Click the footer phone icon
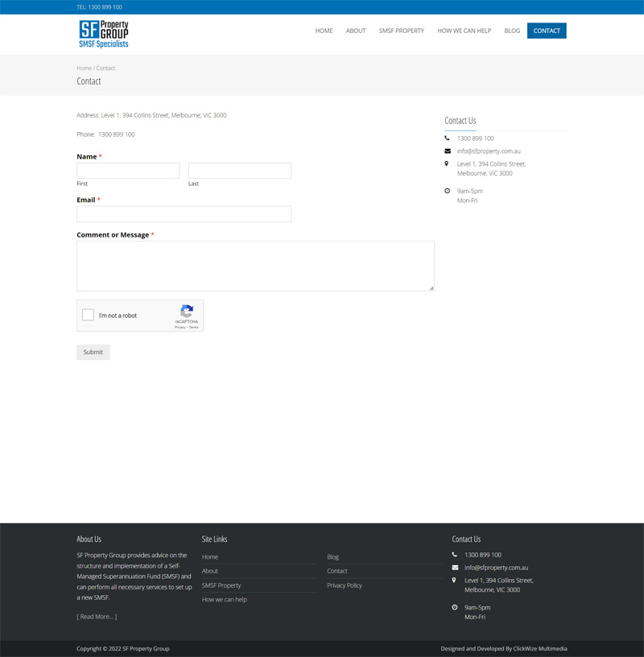The height and width of the screenshot is (657, 644). point(455,554)
